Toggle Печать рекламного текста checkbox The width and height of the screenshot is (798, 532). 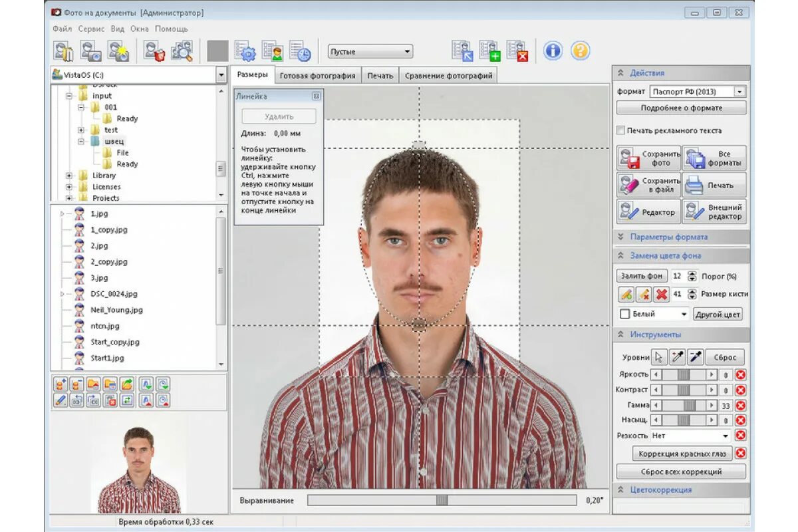coord(620,130)
